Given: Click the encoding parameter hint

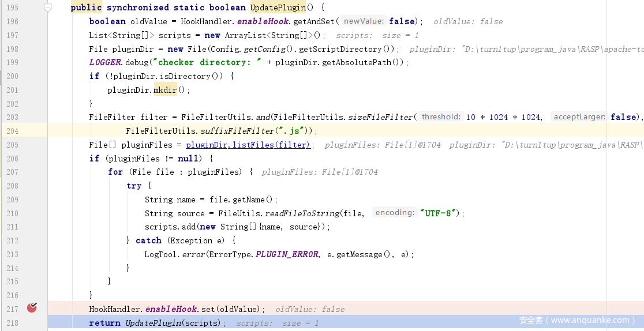Looking at the screenshot, I should pyautogui.click(x=395, y=213).
